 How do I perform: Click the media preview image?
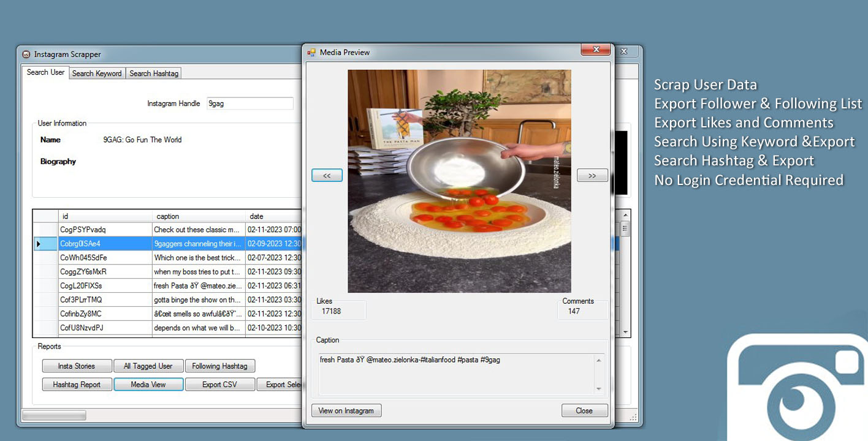click(x=459, y=181)
